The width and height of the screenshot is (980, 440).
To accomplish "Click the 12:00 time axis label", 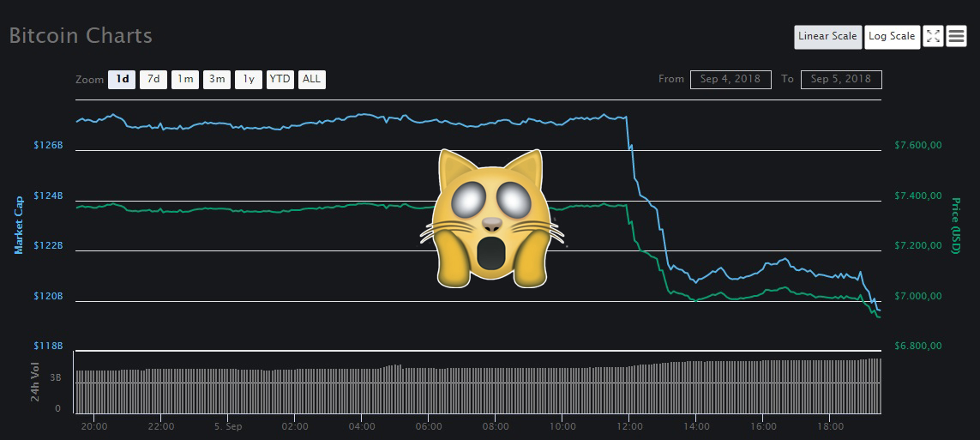I will [628, 427].
